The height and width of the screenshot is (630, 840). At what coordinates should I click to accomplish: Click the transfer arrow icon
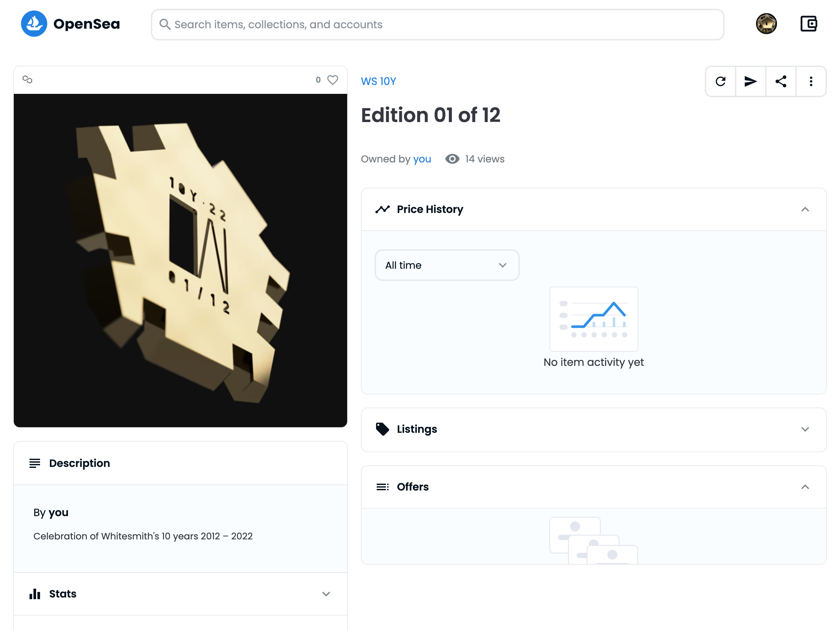point(750,81)
